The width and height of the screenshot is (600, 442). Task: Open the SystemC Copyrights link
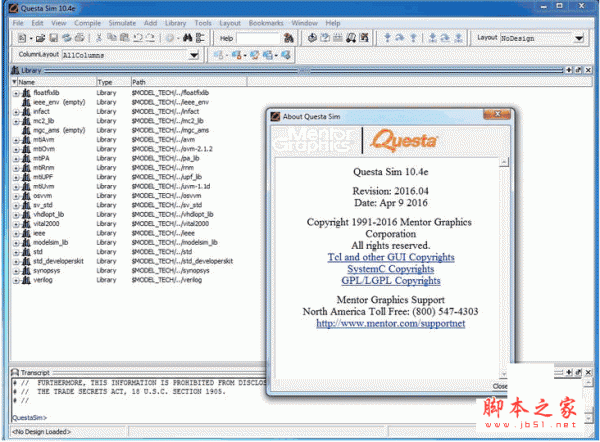pyautogui.click(x=391, y=269)
